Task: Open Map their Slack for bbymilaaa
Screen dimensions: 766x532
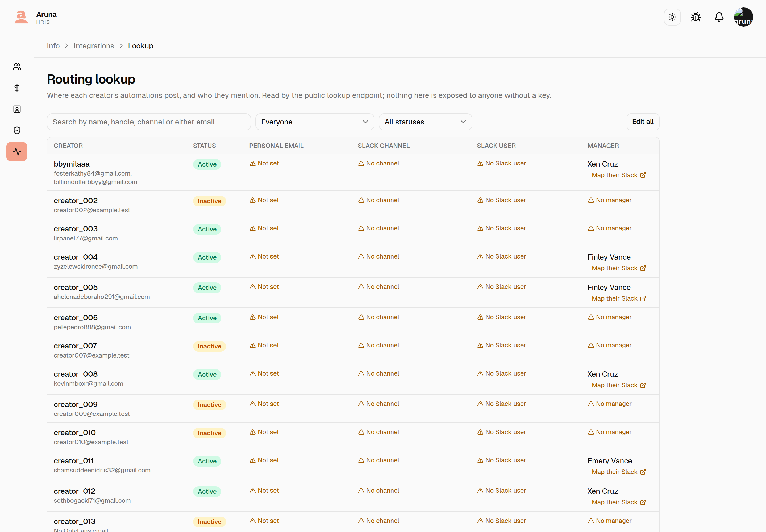Action: (618, 175)
